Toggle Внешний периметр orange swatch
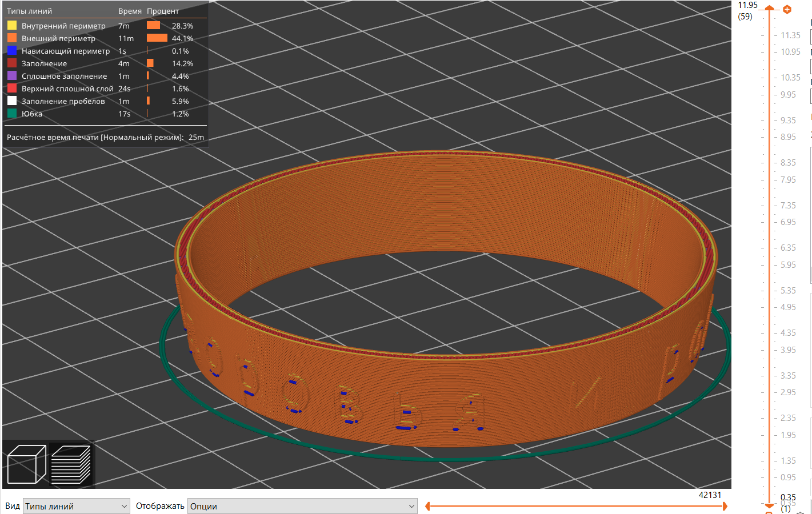Viewport: 812px width, 514px height. pos(12,38)
